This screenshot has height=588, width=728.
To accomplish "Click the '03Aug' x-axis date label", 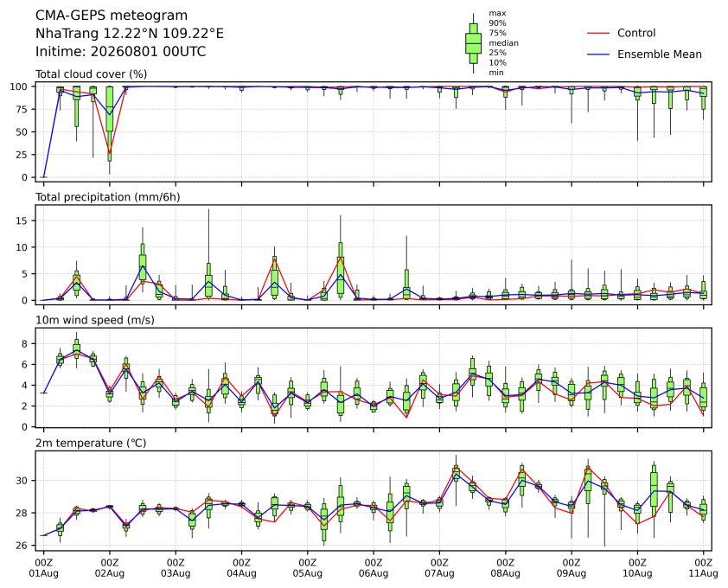I will 176,573.
